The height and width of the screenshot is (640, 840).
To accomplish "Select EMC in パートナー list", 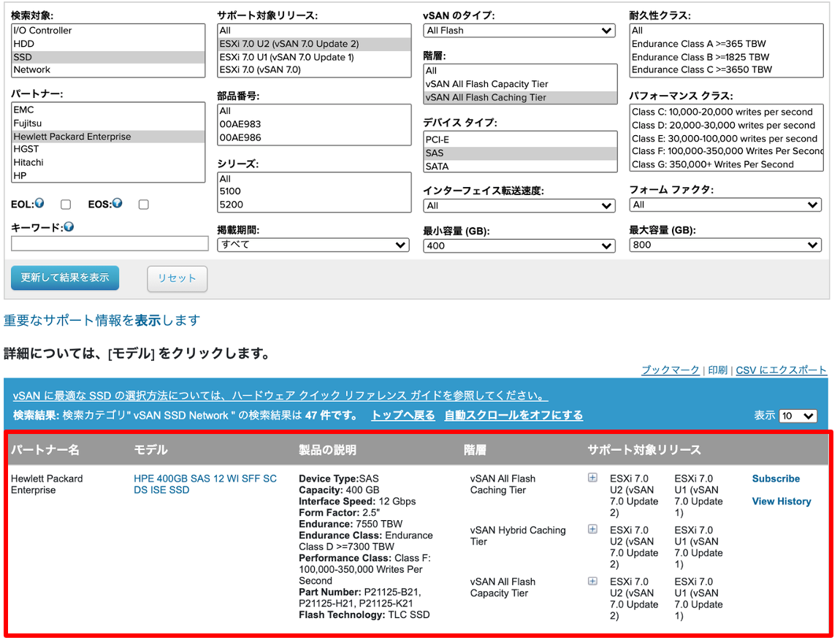I will click(x=107, y=110).
